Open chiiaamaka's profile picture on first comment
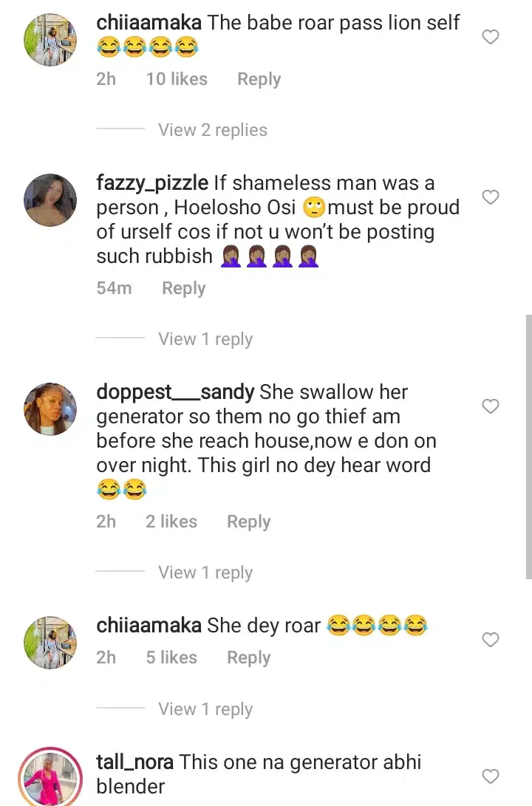532x806 pixels. [50, 41]
